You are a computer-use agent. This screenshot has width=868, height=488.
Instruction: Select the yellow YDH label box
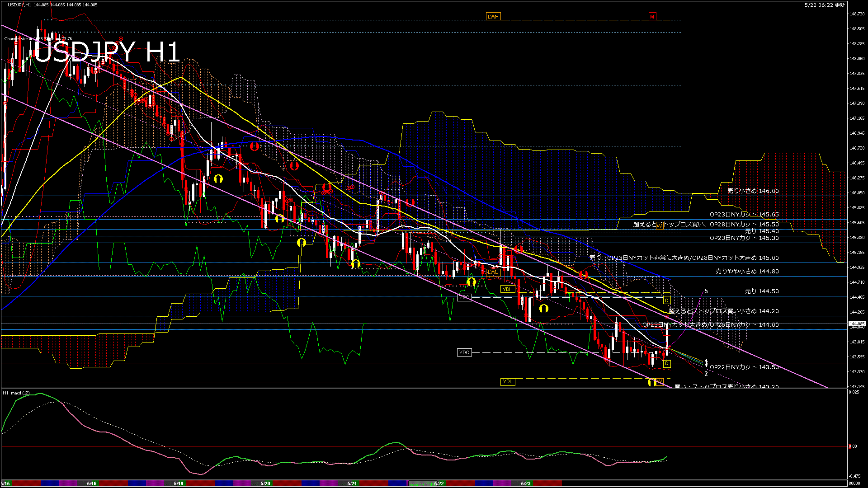tap(508, 289)
